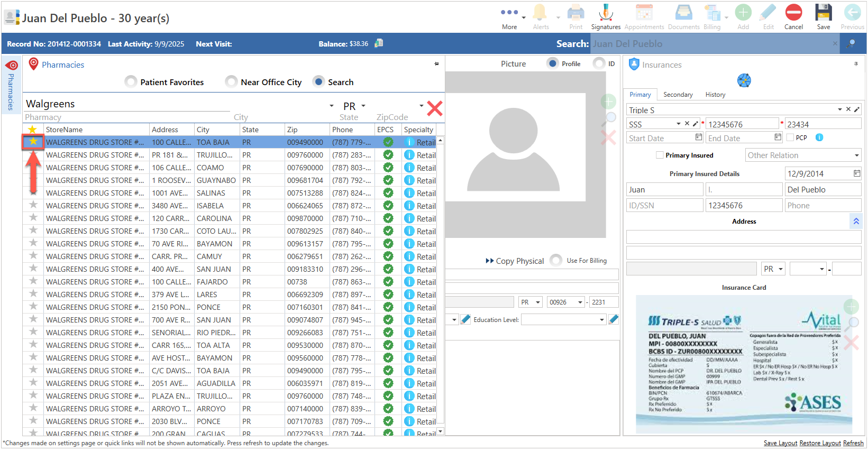
Task: Open the Signatures tool
Action: tap(606, 17)
